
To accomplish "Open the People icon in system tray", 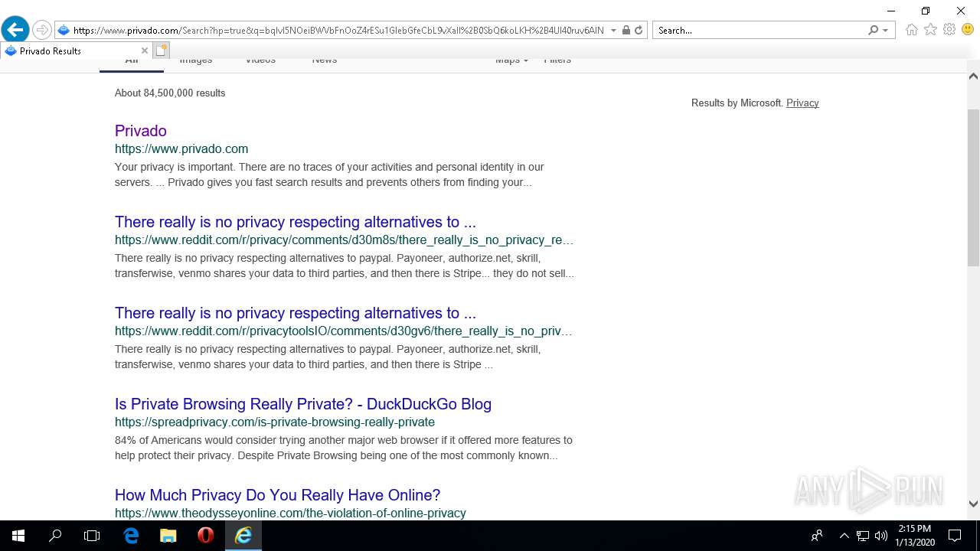I will (x=817, y=536).
